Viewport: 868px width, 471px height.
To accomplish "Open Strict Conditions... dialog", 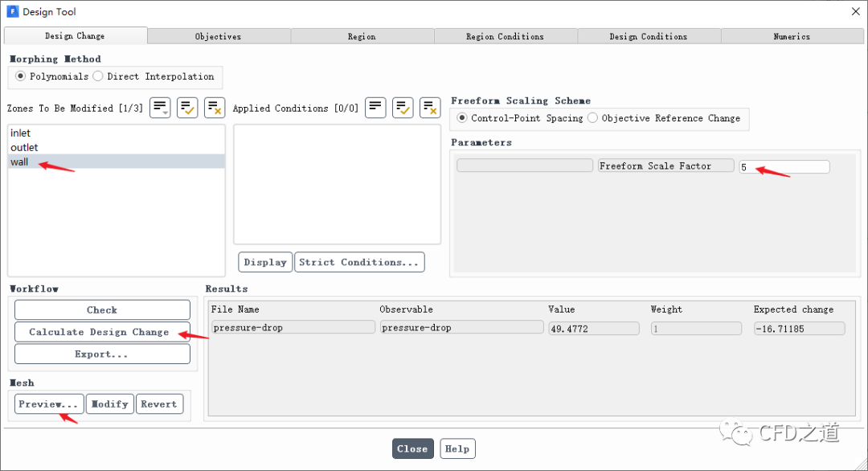I will click(x=358, y=263).
